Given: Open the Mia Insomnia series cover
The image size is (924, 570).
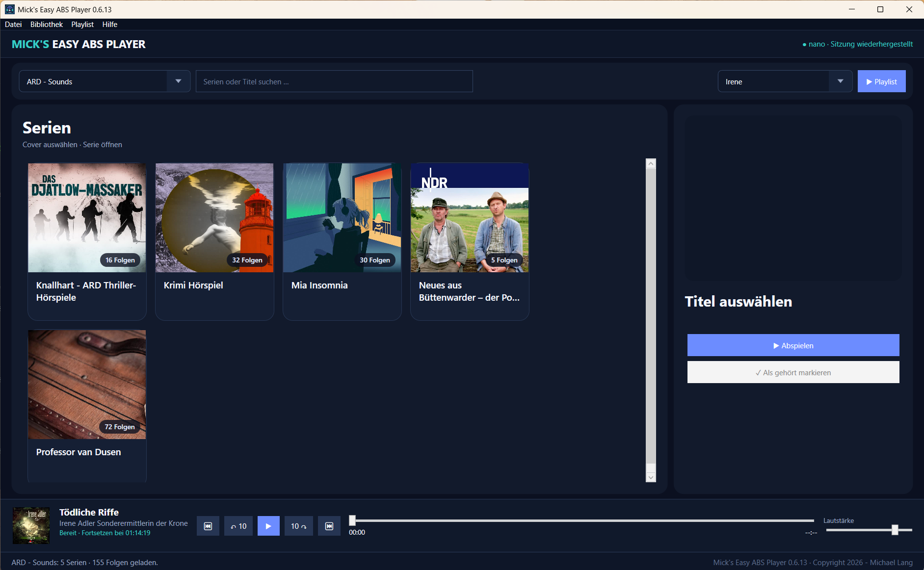Looking at the screenshot, I should 342,218.
